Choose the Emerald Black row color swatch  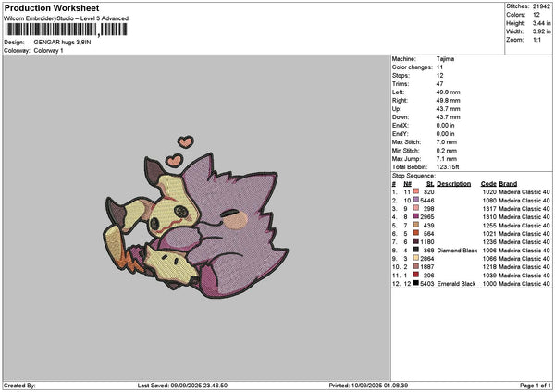[416, 284]
